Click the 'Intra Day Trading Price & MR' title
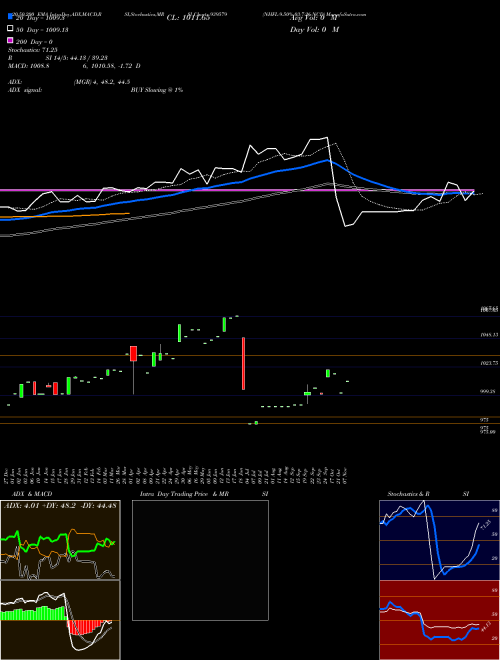The height and width of the screenshot is (660, 500). coord(184,494)
